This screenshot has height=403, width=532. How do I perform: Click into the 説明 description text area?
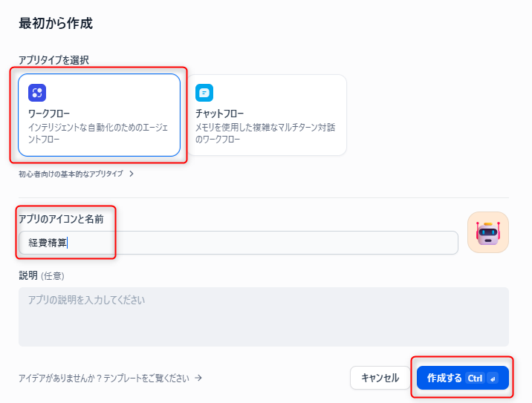pos(263,317)
